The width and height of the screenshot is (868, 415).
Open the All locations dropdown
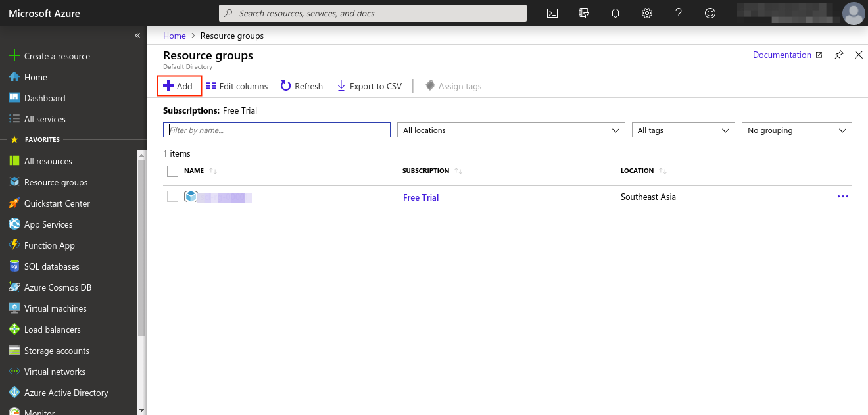(x=511, y=130)
